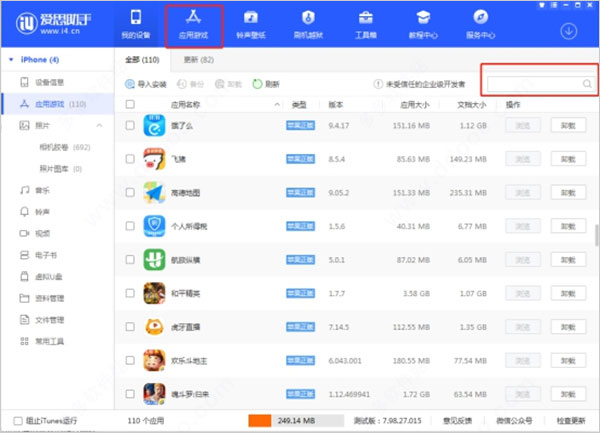Image resolution: width=600 pixels, height=433 pixels.
Task: Switch to the 更新 (8) tab
Action: [x=191, y=60]
